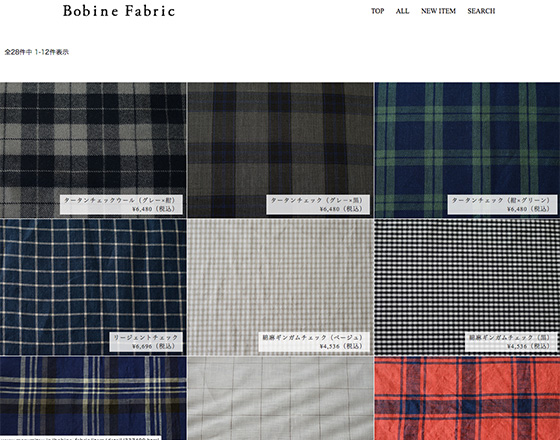
Task: Open the ALL menu item
Action: click(402, 11)
